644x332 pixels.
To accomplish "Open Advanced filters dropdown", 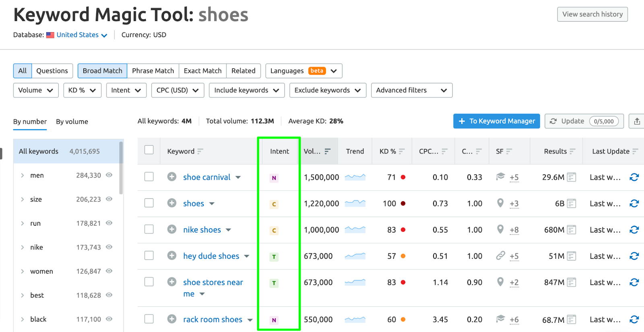I will [412, 90].
